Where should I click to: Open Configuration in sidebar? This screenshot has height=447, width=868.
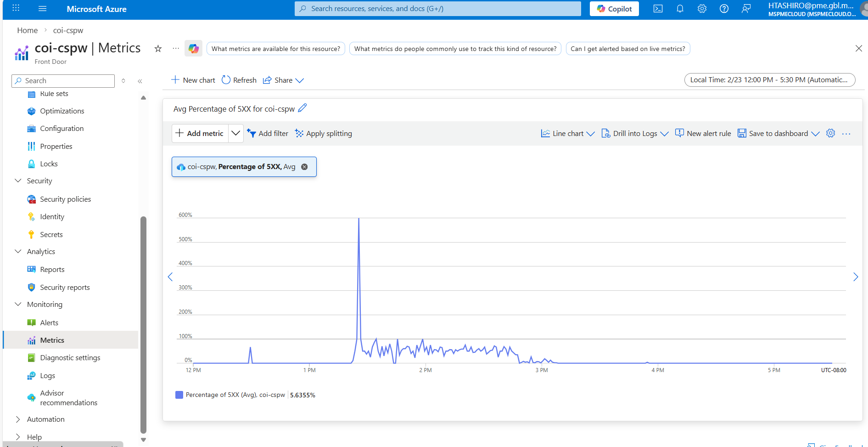[62, 129]
